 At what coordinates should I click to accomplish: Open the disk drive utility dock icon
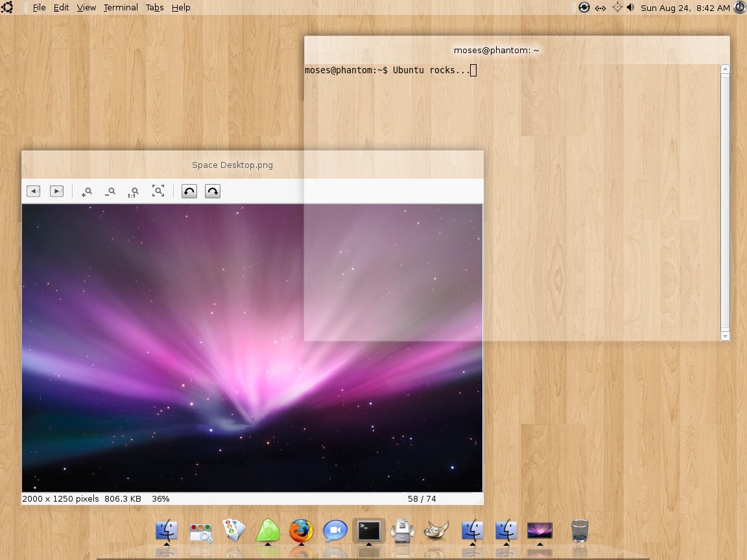403,530
